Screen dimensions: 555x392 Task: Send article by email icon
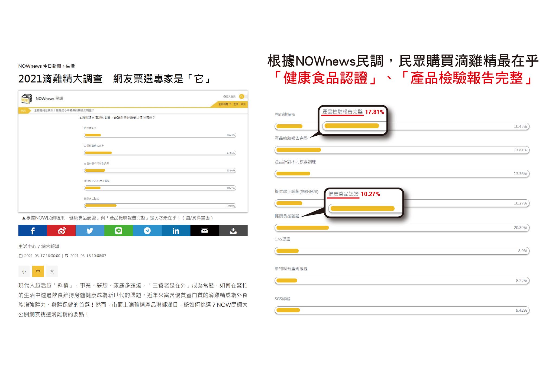[x=205, y=231]
